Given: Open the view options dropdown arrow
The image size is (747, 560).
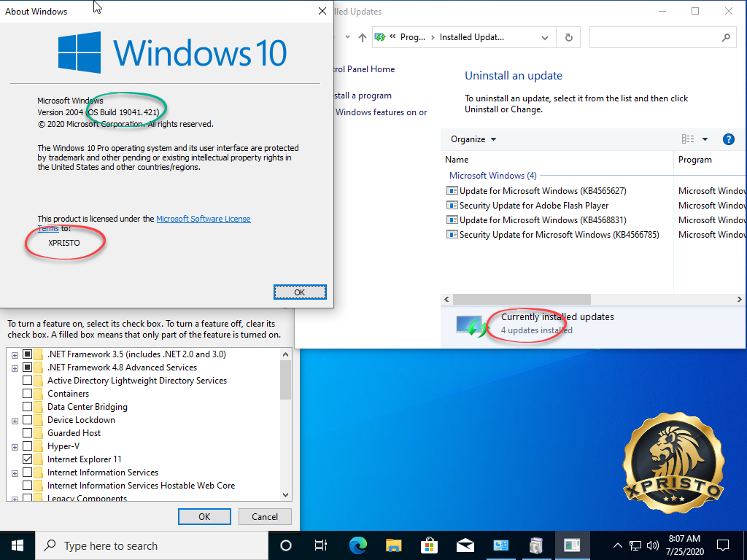Looking at the screenshot, I should click(705, 139).
